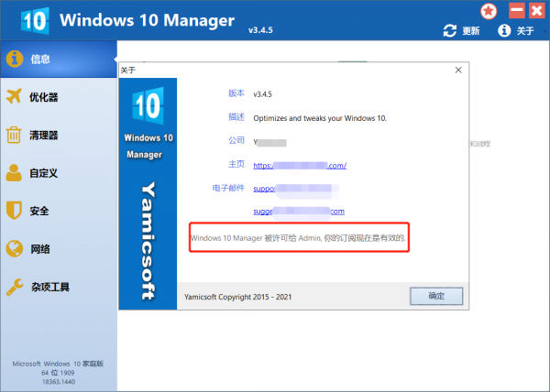Open the 清理器 cleaner section

tap(59, 136)
